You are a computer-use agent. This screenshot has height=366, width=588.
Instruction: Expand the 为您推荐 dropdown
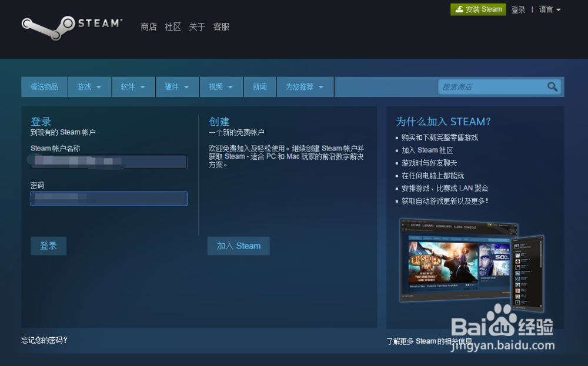305,87
